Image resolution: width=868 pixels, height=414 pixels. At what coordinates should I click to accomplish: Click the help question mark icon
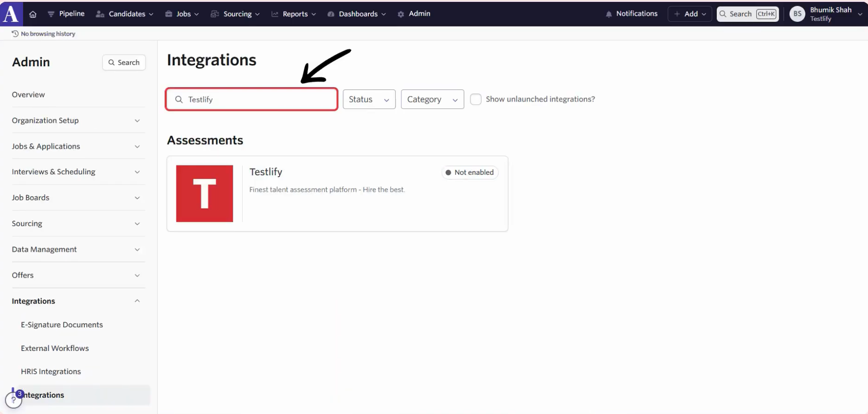tap(13, 400)
